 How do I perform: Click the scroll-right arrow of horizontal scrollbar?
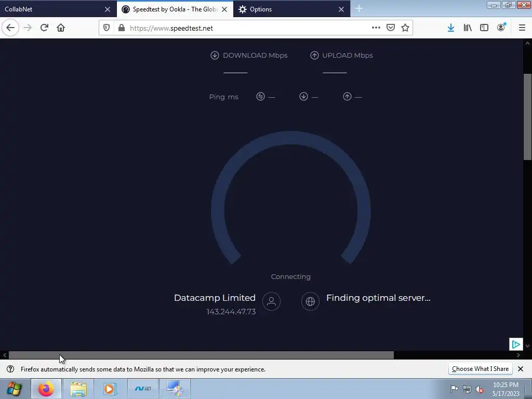point(518,355)
